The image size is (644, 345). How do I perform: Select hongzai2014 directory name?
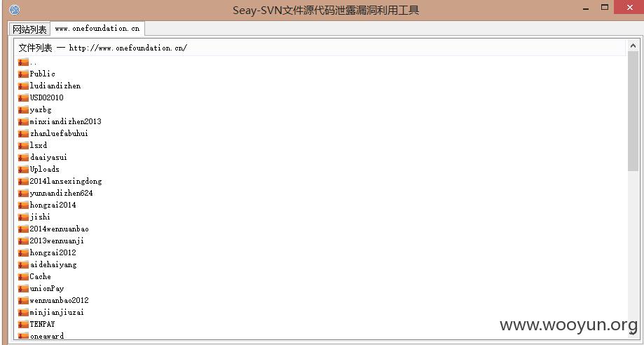point(53,205)
